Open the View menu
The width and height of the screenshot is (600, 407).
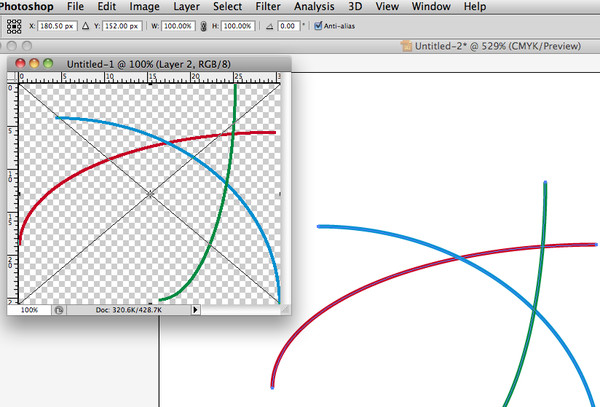[387, 7]
